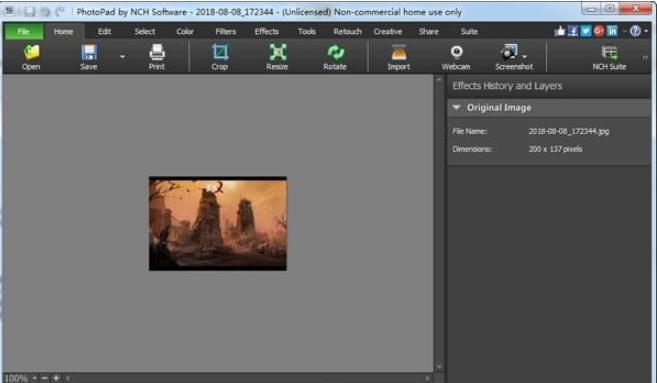Open an image with the Open icon
657x383 pixels.
point(31,53)
